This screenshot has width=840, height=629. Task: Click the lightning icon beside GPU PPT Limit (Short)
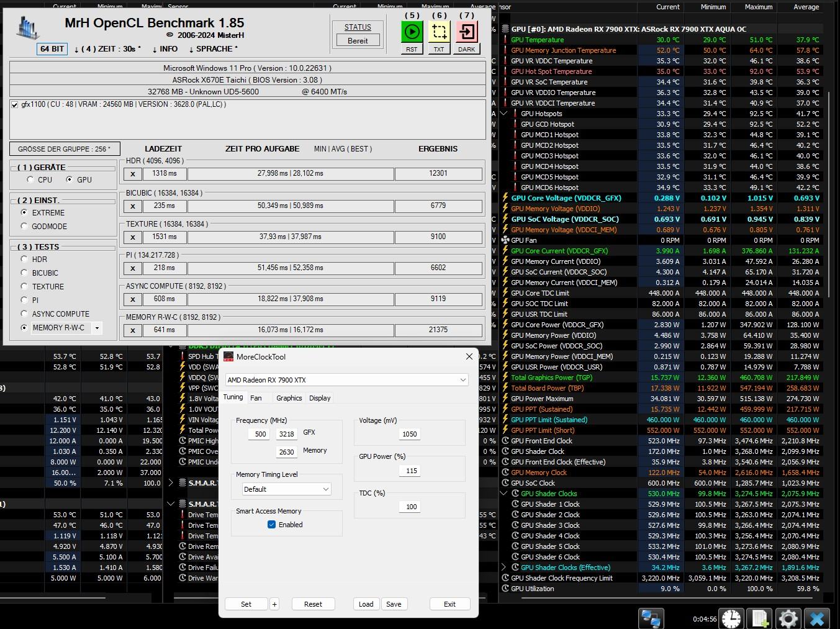(x=505, y=430)
